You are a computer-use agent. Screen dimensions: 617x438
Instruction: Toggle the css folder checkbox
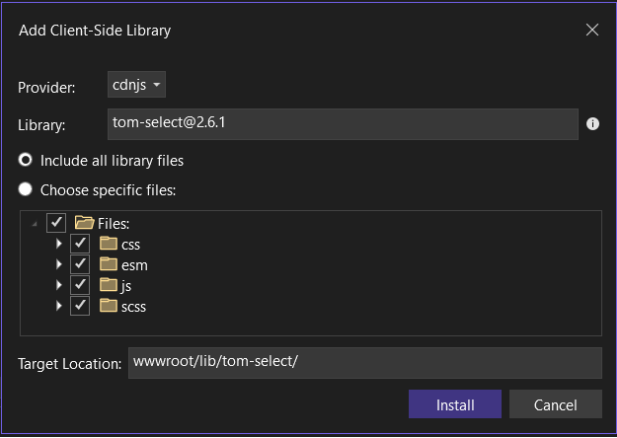pos(80,244)
